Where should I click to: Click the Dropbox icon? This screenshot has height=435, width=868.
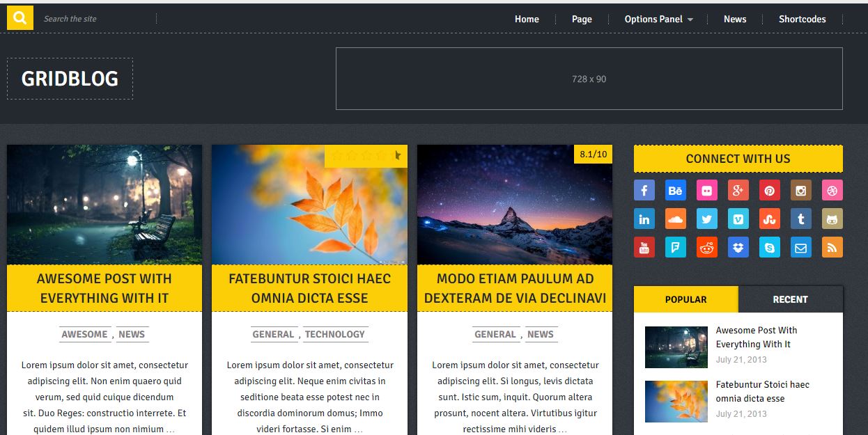(738, 247)
